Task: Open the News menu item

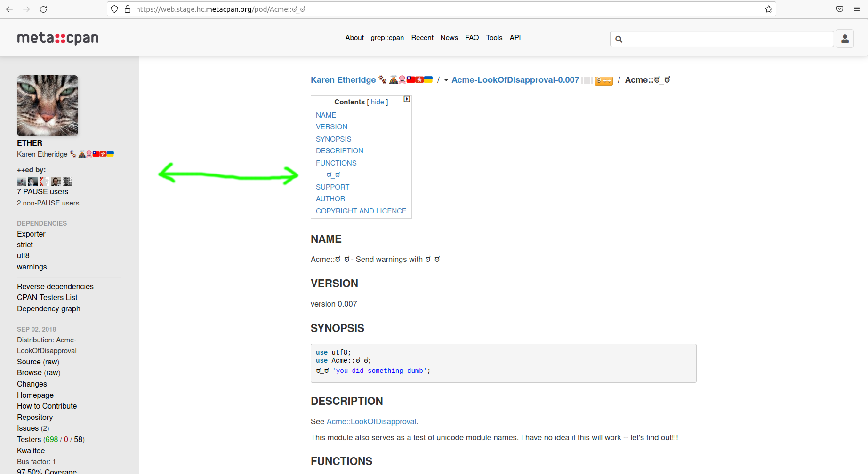Action: [x=449, y=38]
